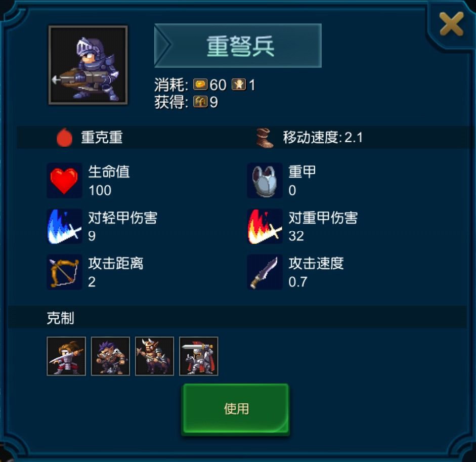Click the chest plate 重甲 icon

click(265, 181)
